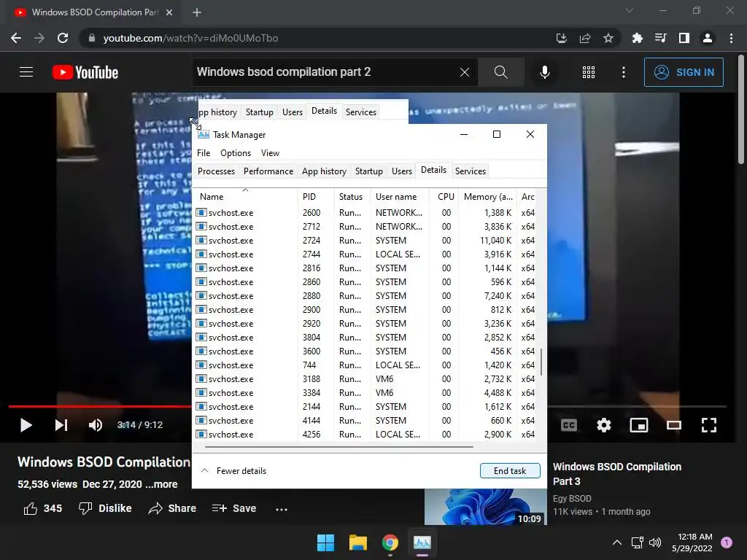Toggle closed captions on video
Image resolution: width=747 pixels, height=560 pixels.
569,425
